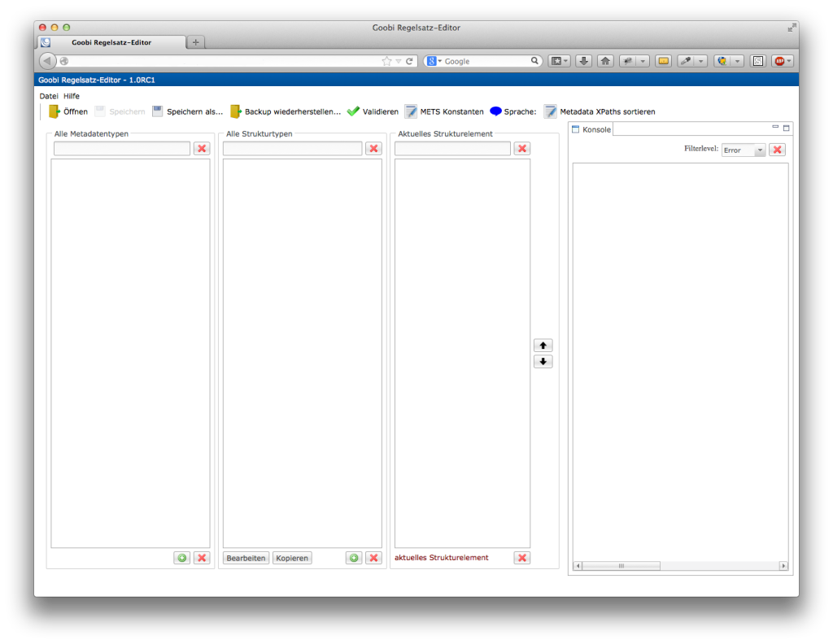Screen dimensions: 833x644
Task: Choose Speichern als... in the toolbar
Action: (x=188, y=111)
